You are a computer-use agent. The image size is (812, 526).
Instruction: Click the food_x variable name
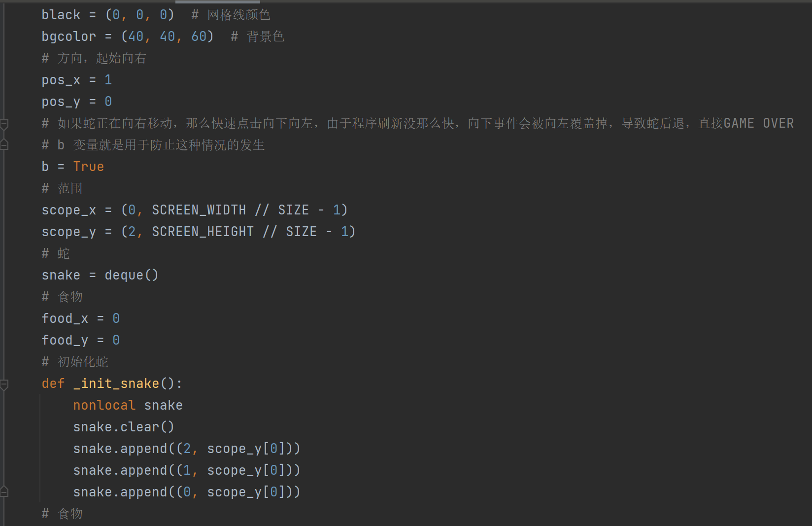coord(65,318)
